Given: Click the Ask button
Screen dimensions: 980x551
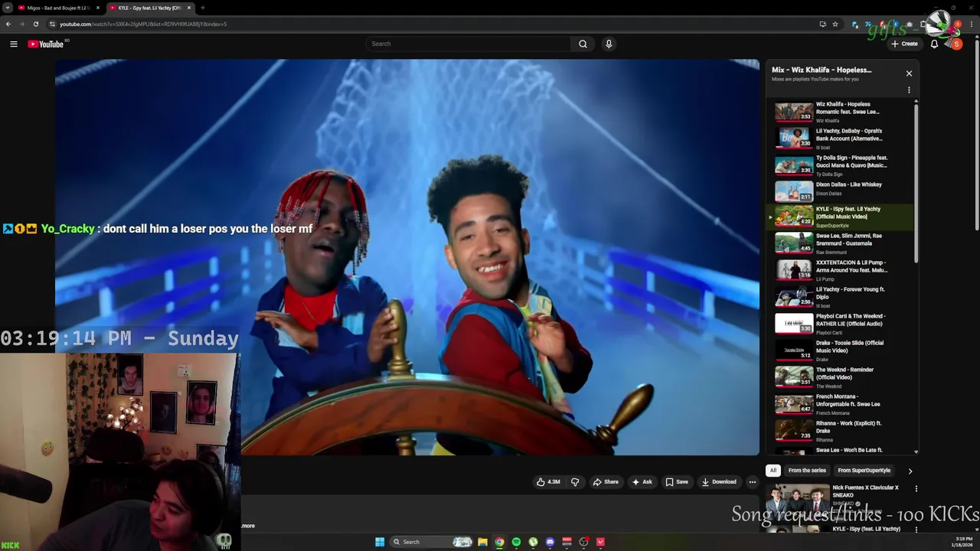Looking at the screenshot, I should coord(642,482).
